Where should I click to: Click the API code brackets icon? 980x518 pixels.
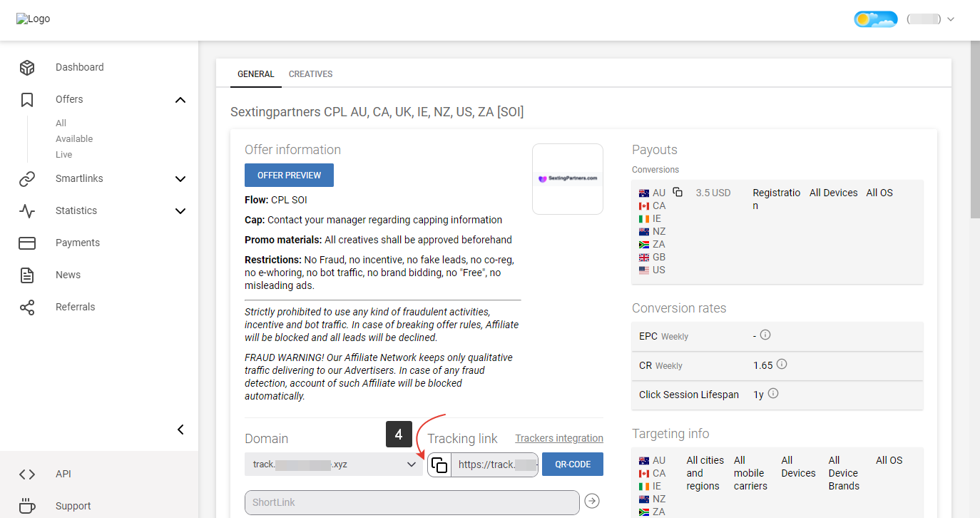tap(27, 474)
